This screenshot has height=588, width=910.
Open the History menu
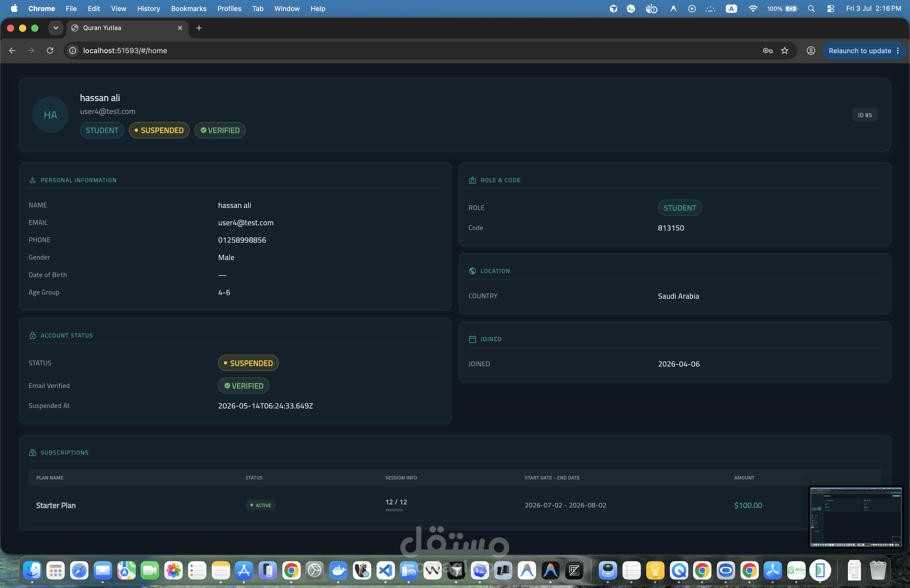149,8
